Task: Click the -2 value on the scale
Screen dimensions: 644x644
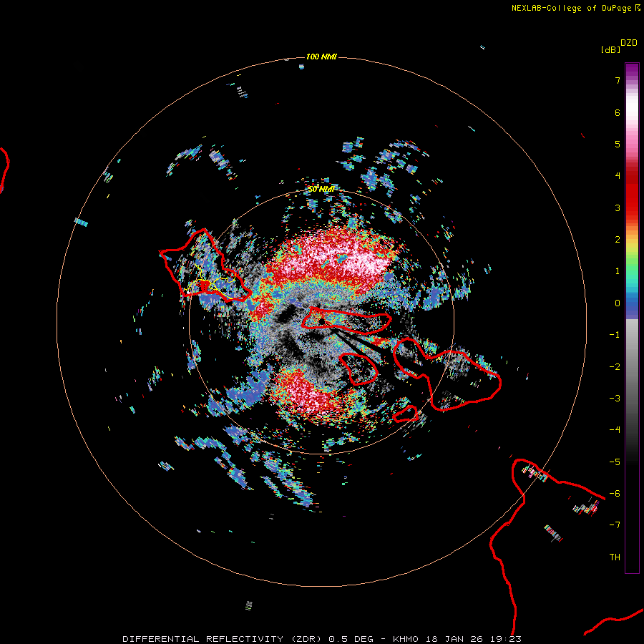Action: click(x=615, y=367)
